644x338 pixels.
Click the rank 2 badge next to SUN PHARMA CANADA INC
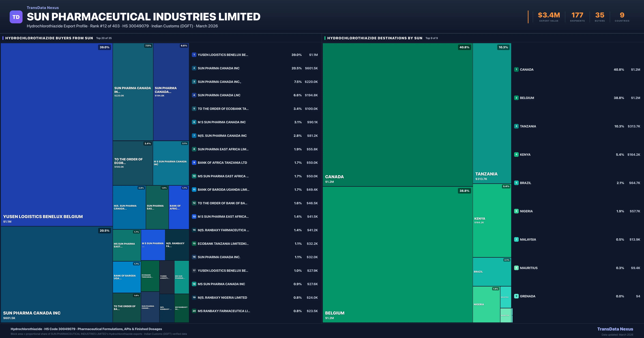194,68
